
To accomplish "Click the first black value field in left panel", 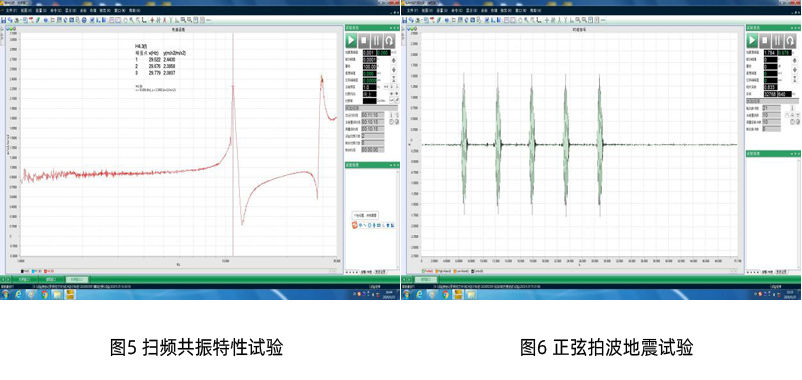I will [368, 53].
